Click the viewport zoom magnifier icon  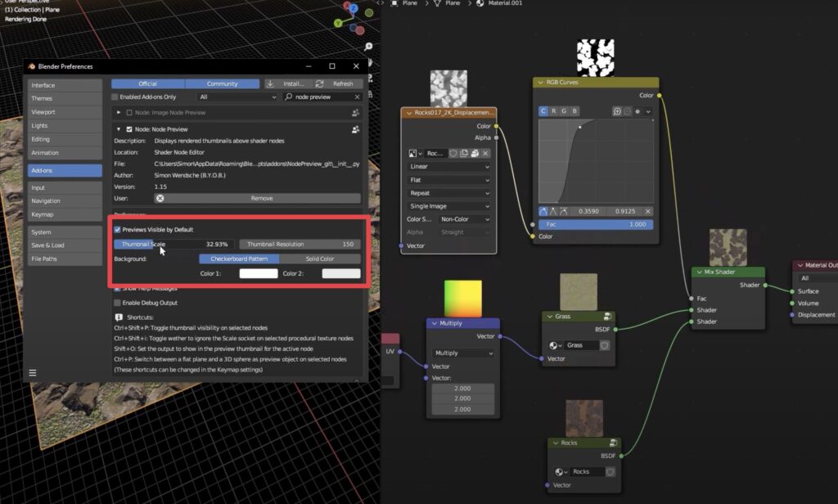(368, 47)
